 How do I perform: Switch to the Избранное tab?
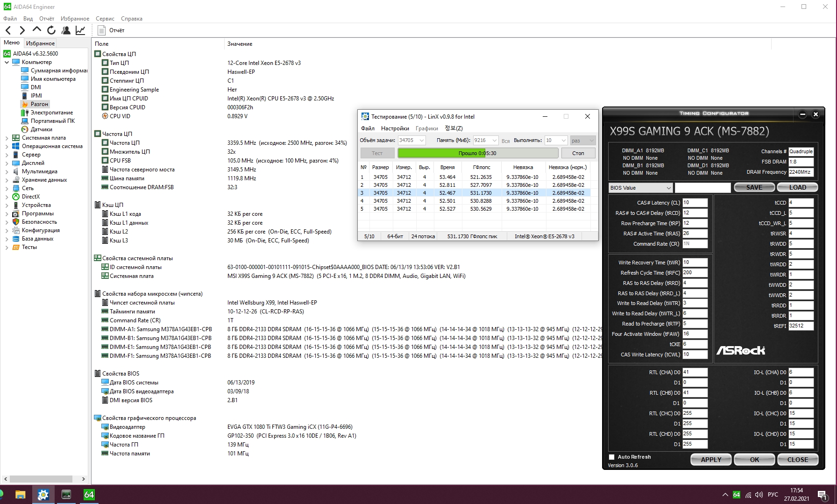click(40, 43)
